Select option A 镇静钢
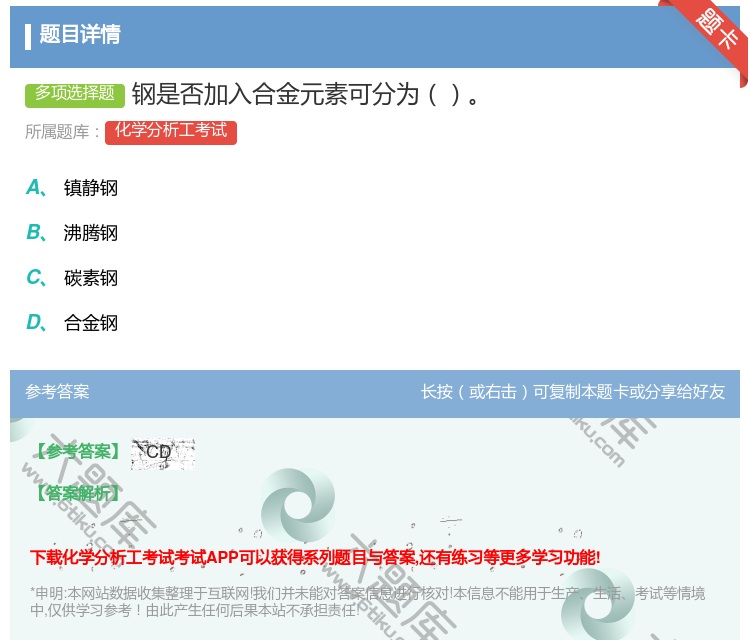 click(x=91, y=188)
